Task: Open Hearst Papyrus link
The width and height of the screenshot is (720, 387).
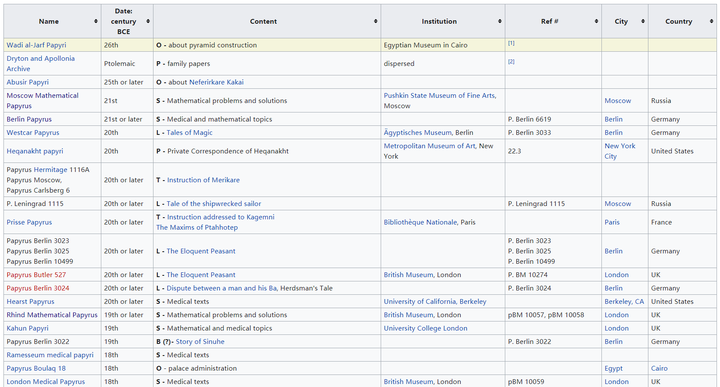Action: (30, 302)
